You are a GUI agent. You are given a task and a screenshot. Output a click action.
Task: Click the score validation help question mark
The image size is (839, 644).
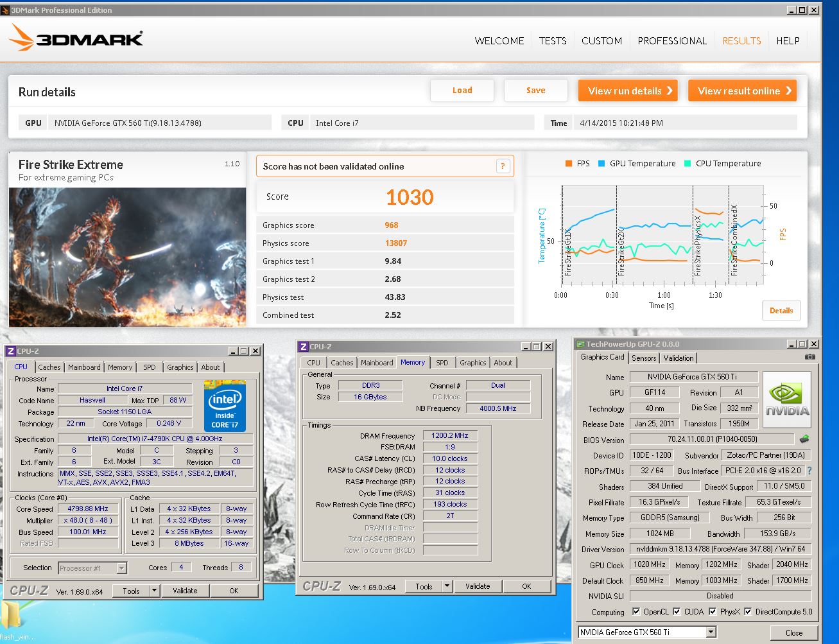tap(503, 166)
